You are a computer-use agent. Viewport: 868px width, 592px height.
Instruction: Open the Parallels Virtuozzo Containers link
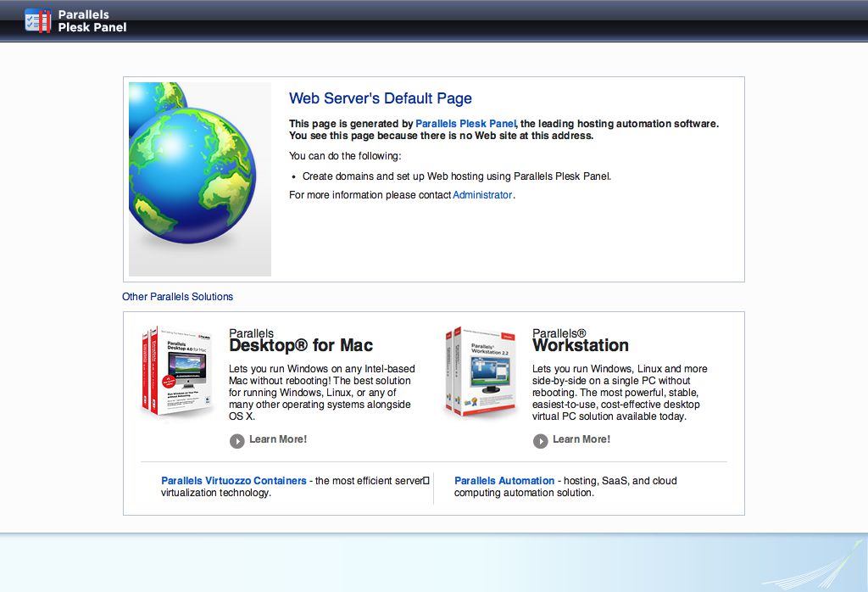(234, 481)
